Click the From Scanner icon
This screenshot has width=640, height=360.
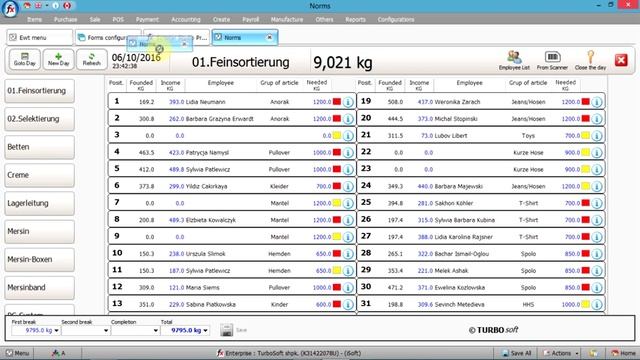552,60
